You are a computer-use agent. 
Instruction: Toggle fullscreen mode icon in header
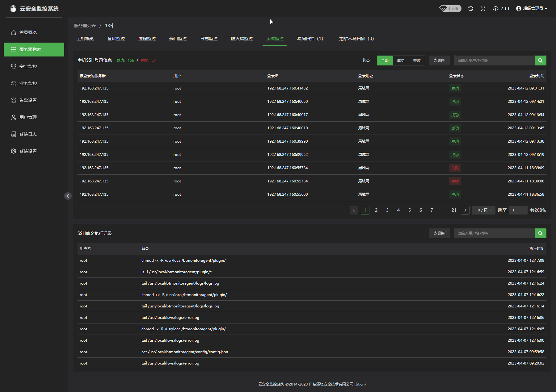click(x=483, y=9)
